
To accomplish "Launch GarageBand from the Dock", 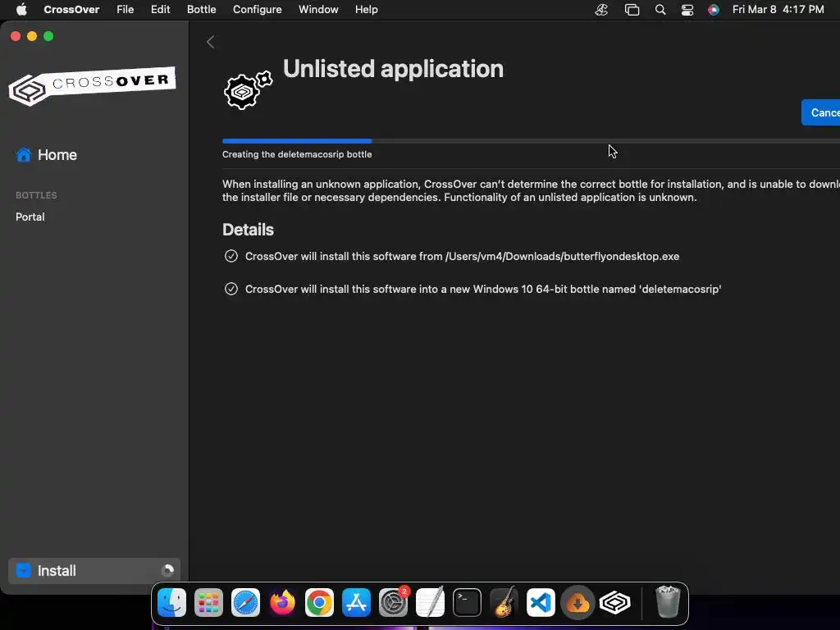I will (x=504, y=603).
